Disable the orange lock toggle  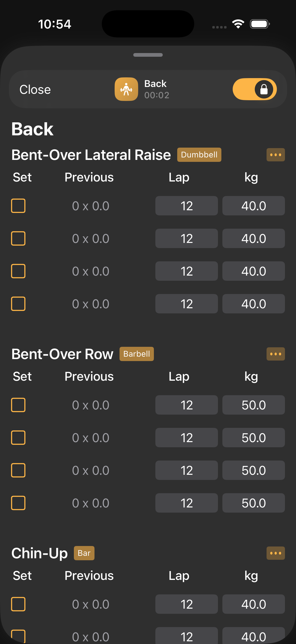[255, 89]
